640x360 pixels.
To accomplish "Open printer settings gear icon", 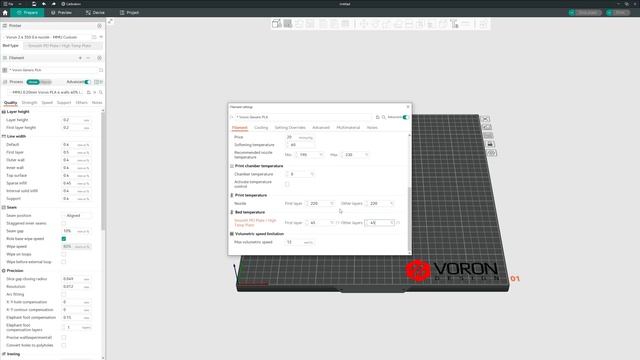I will click(99, 26).
